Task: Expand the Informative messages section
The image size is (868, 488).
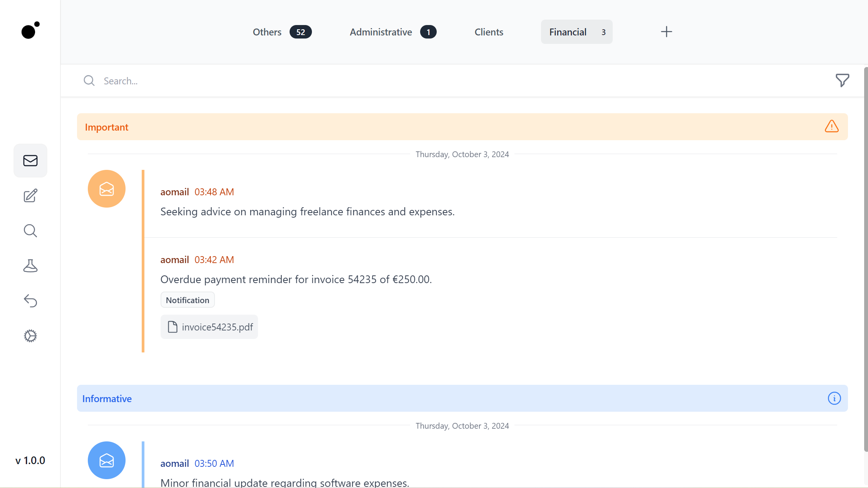Action: coord(462,398)
